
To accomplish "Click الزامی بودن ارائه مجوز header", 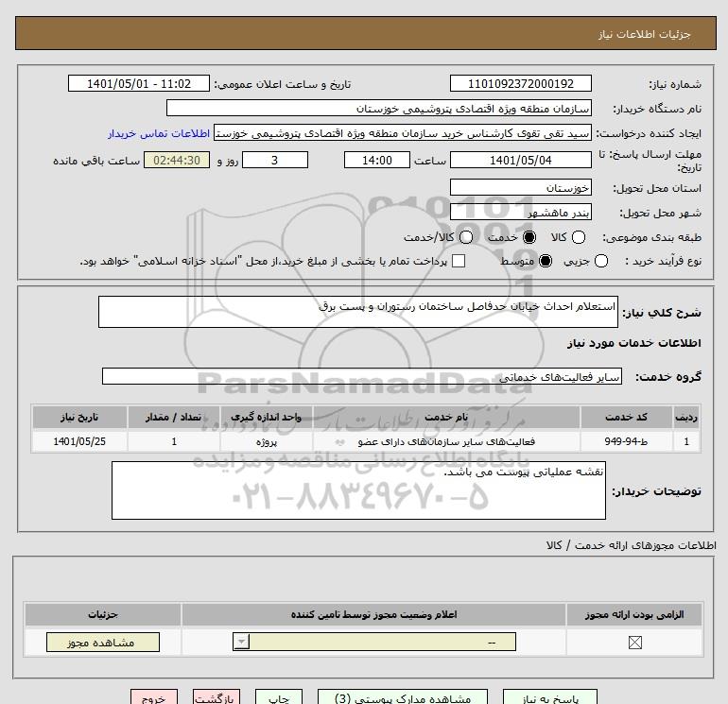I will point(634,615).
